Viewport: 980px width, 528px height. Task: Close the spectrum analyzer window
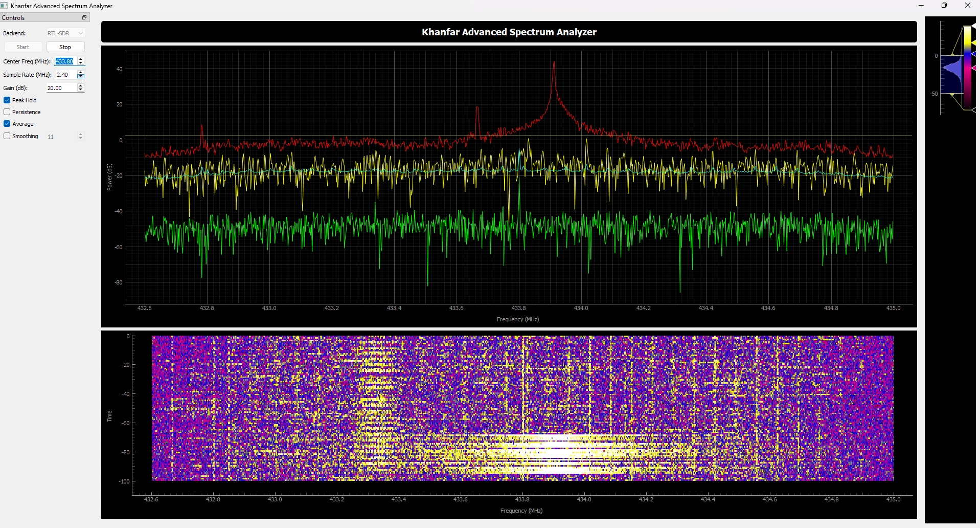[x=968, y=6]
